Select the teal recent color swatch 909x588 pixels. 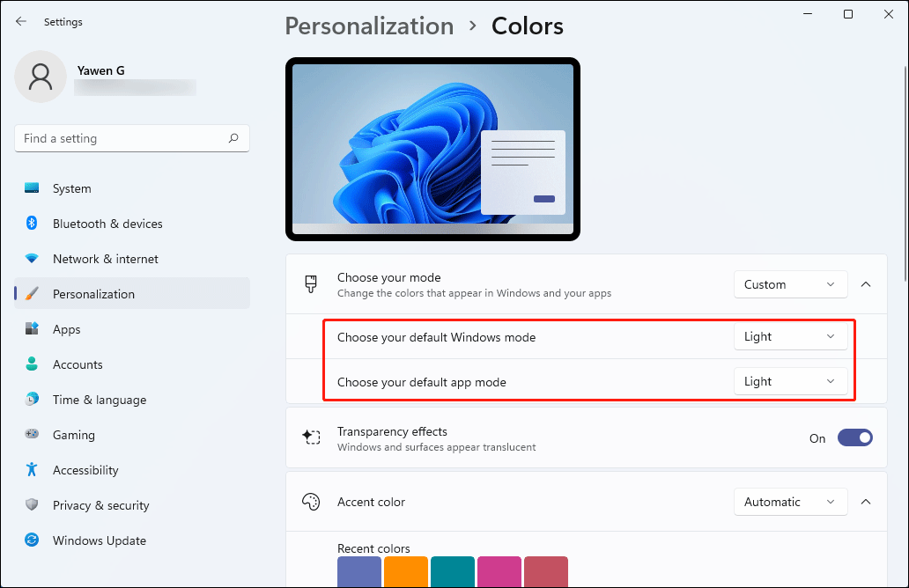(453, 572)
